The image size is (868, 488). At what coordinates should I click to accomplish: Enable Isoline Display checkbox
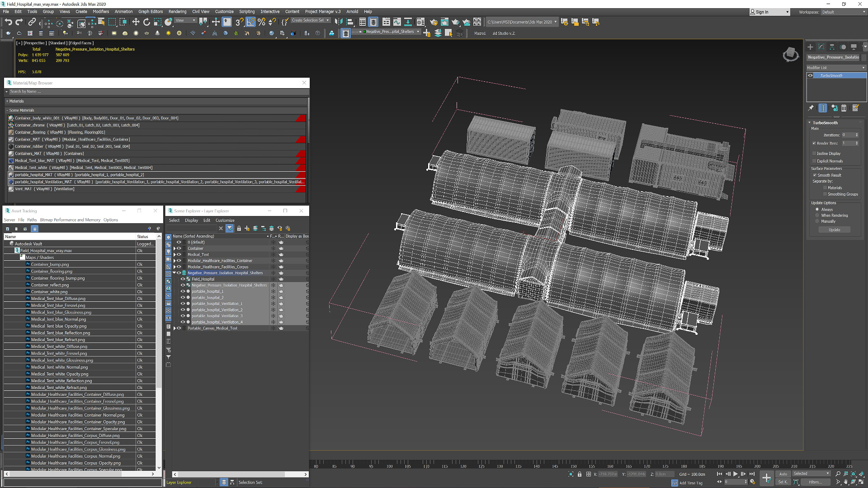pyautogui.click(x=814, y=154)
